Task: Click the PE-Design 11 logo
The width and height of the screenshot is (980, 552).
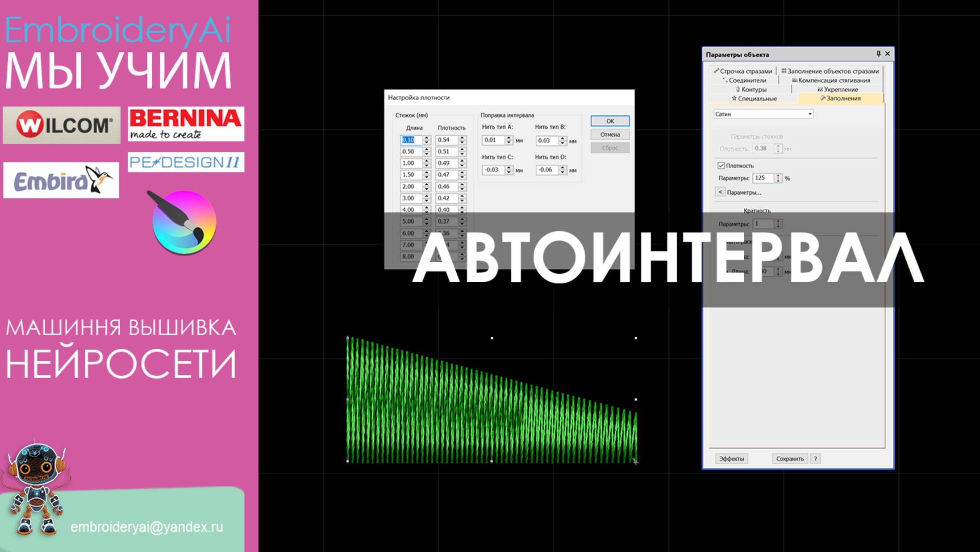Action: 186,162
